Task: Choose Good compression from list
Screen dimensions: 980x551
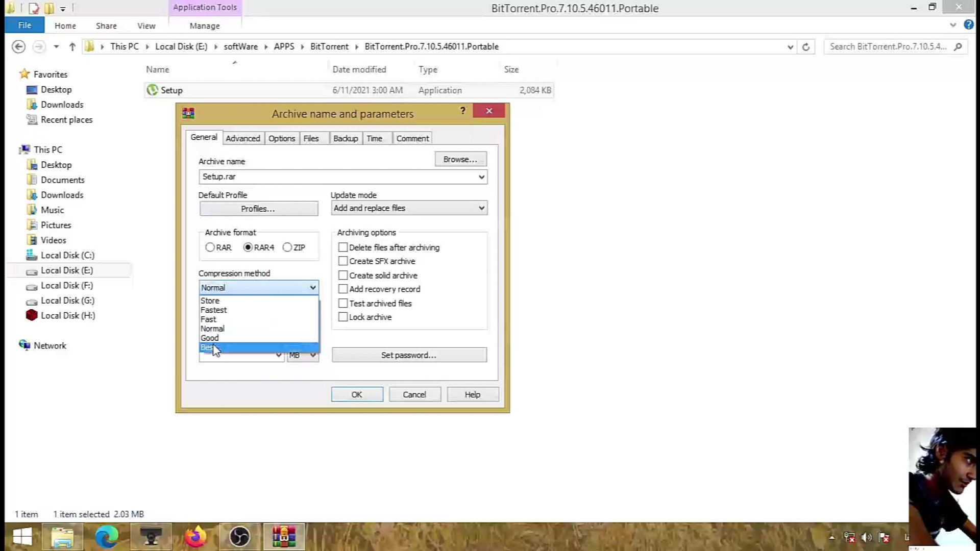Action: click(x=259, y=338)
